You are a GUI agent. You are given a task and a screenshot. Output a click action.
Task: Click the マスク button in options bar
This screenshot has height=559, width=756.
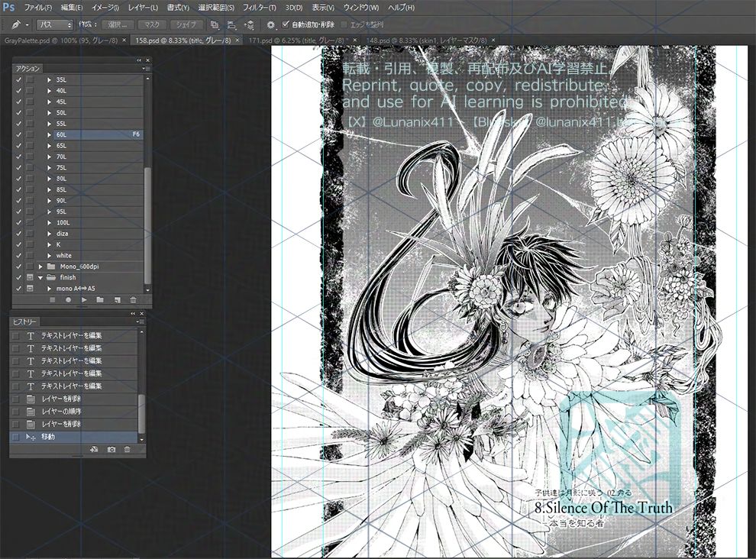tap(152, 24)
